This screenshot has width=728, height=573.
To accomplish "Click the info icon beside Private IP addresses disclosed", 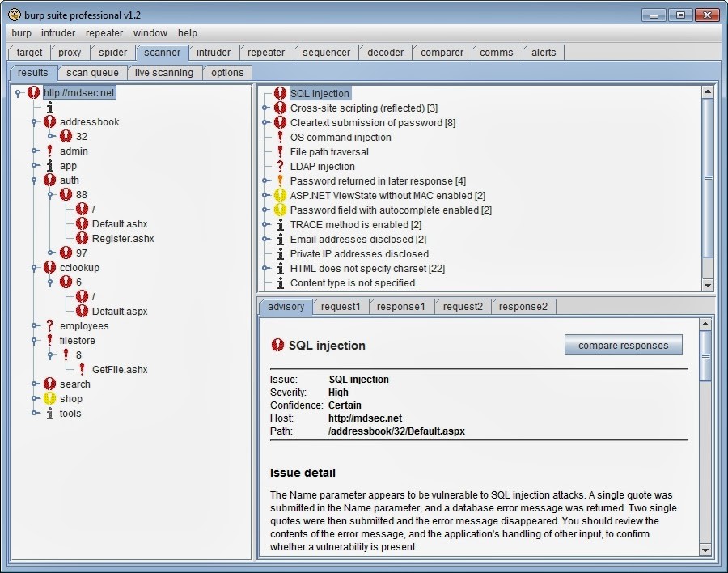I will (x=280, y=253).
